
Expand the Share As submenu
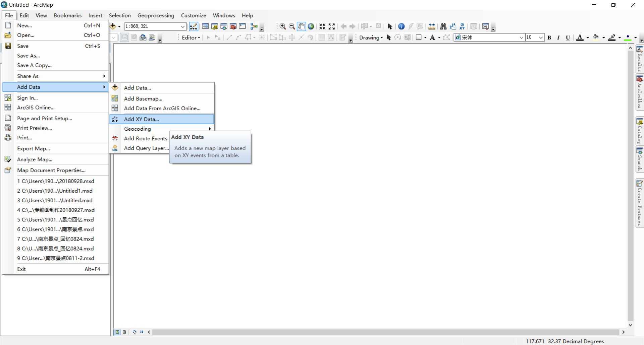click(55, 76)
